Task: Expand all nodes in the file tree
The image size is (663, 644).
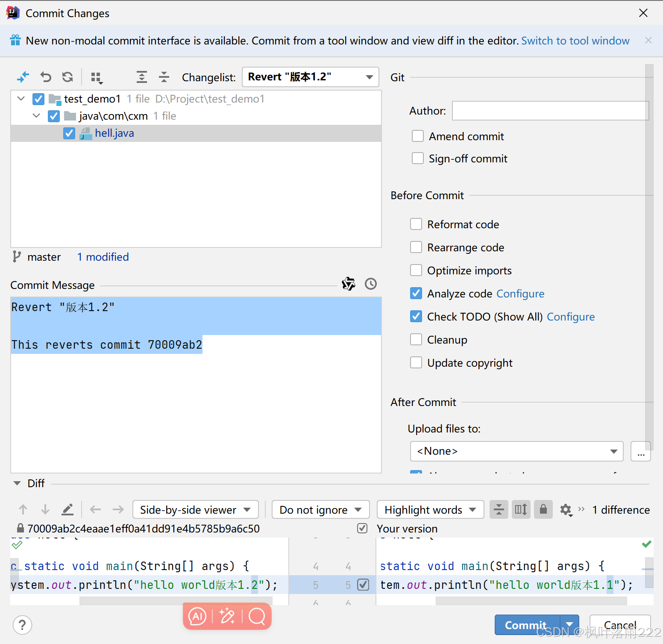Action: [x=141, y=77]
